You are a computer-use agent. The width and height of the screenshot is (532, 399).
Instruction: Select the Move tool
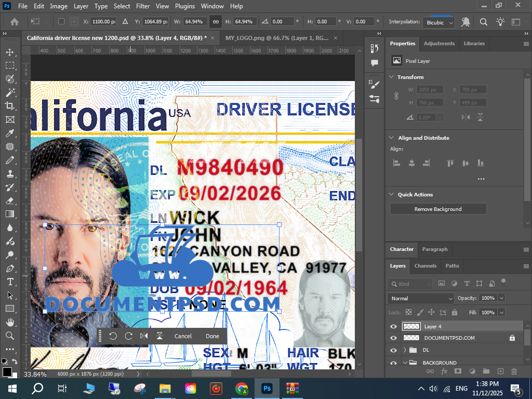click(10, 52)
